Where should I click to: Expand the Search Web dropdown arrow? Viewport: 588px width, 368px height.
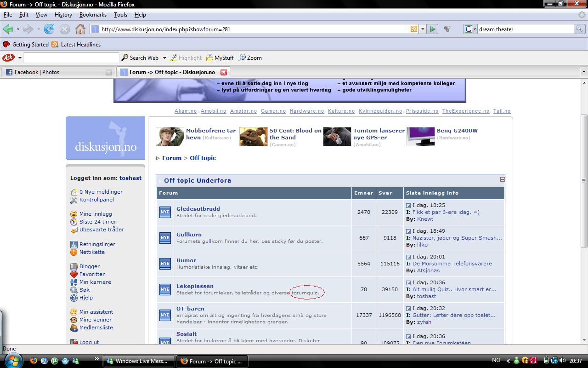(164, 58)
